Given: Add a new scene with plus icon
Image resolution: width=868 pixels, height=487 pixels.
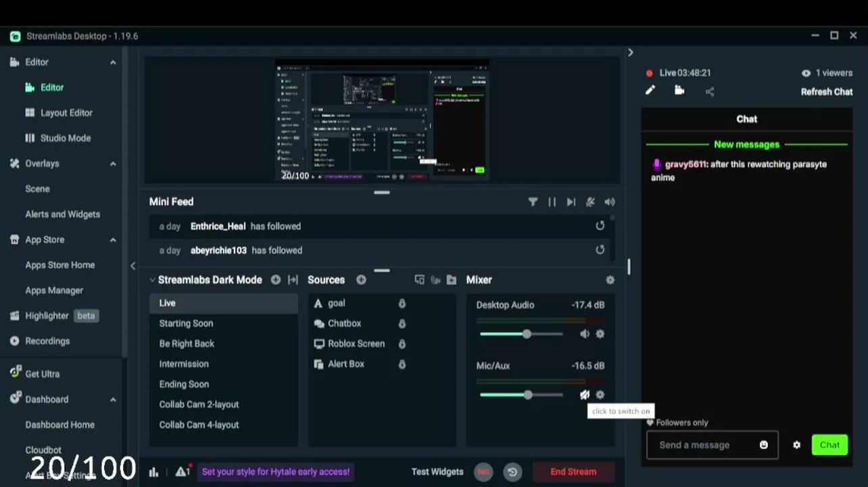Looking at the screenshot, I should (276, 279).
